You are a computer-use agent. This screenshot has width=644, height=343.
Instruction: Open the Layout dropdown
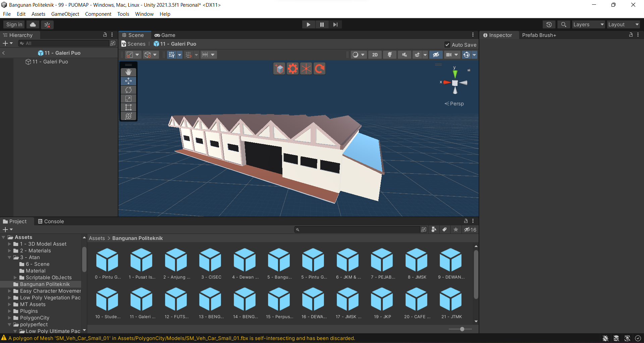pos(623,24)
